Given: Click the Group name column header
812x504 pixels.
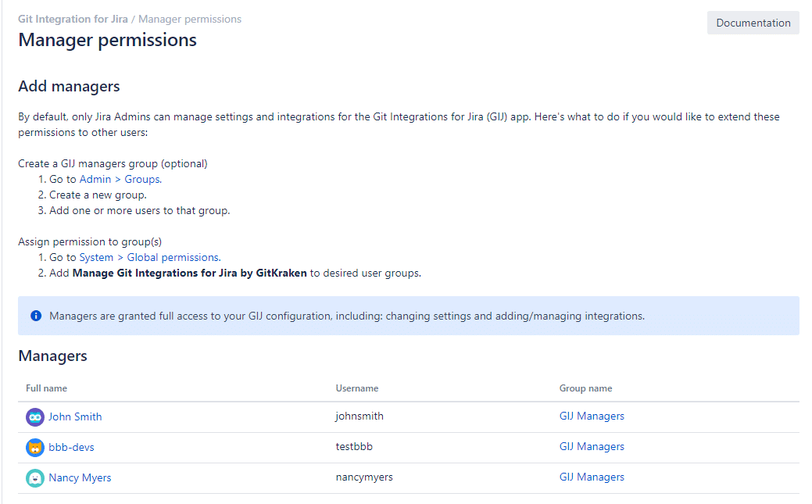Looking at the screenshot, I should point(585,388).
